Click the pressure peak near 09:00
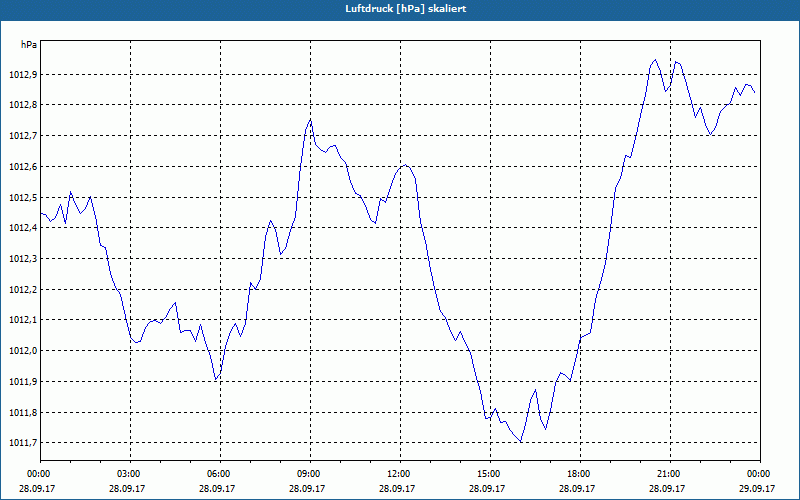Viewport: 800px width, 500px height. click(x=310, y=119)
